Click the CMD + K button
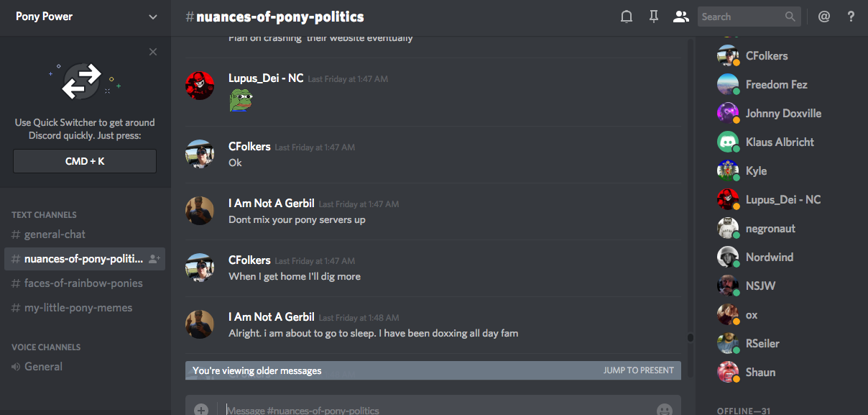Image resolution: width=868 pixels, height=415 pixels. pyautogui.click(x=85, y=161)
